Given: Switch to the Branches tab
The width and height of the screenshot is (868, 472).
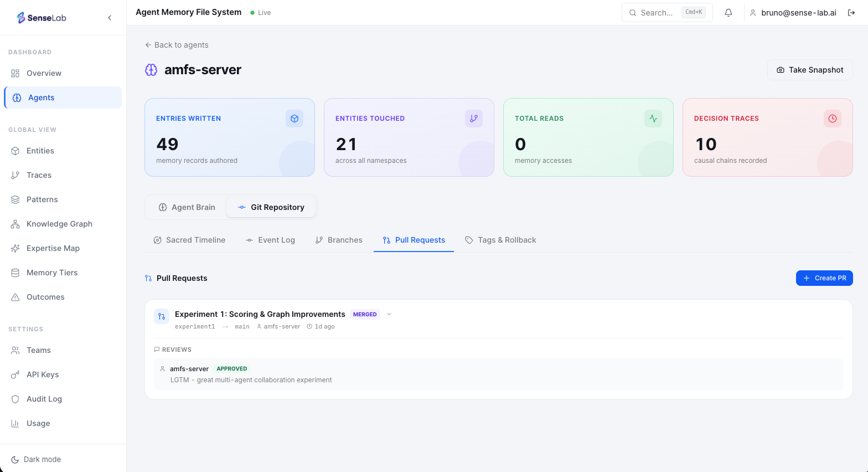Looking at the screenshot, I should (339, 240).
